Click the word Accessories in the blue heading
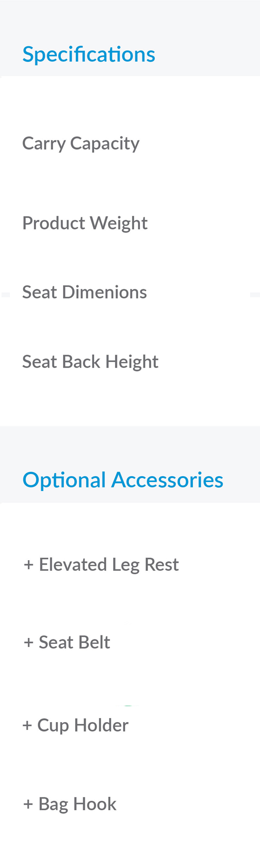 point(167,480)
